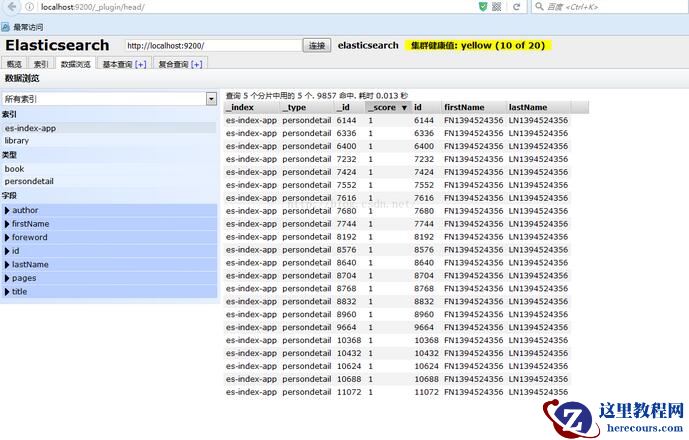Click the _id cell 10432
This screenshot has width=689, height=440.
(349, 353)
